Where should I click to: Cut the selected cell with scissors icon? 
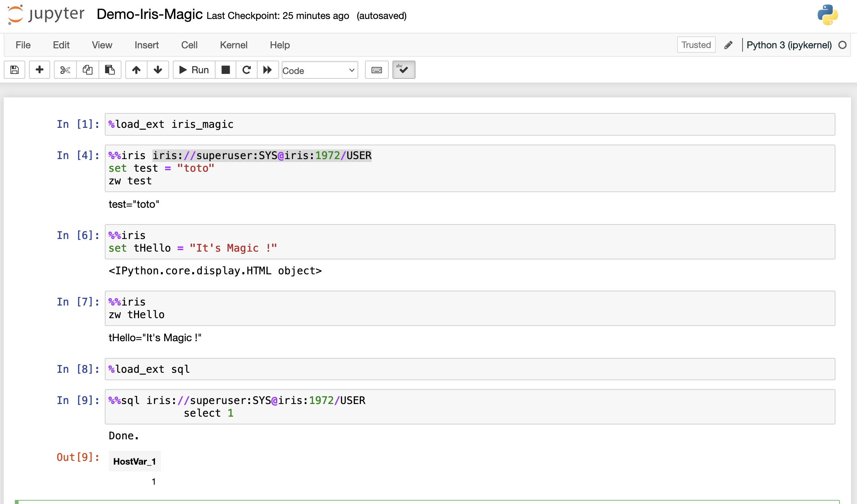[x=65, y=70]
